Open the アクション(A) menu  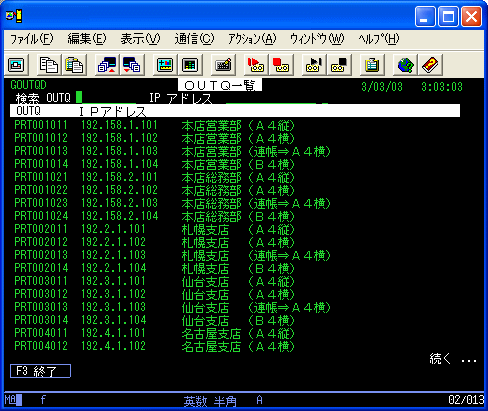pos(252,39)
